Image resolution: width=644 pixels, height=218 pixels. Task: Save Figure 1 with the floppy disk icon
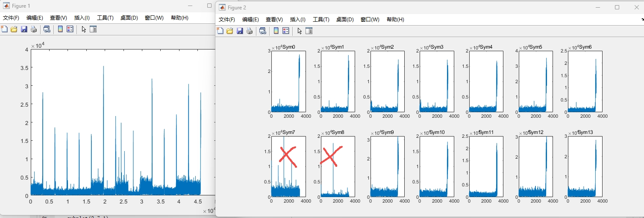[24, 29]
